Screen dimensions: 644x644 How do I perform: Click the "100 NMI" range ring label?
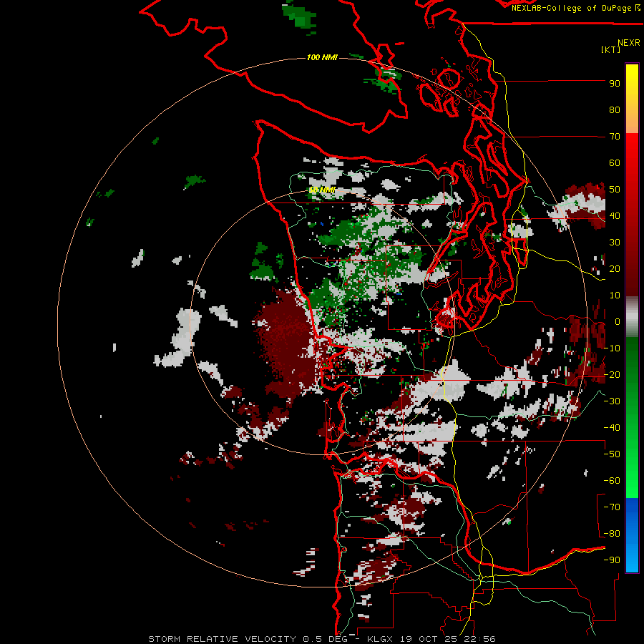pos(322,57)
